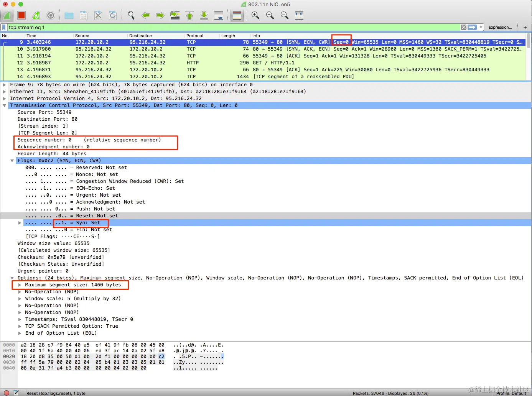Image resolution: width=532 pixels, height=396 pixels.
Task: Expand End of Option List (EOL)
Action: [20, 333]
